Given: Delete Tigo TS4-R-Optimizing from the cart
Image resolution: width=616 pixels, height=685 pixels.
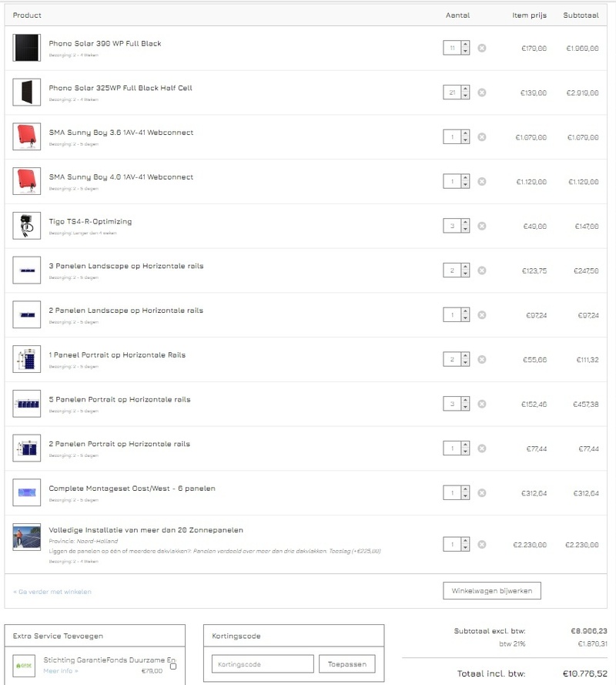Looking at the screenshot, I should (482, 227).
